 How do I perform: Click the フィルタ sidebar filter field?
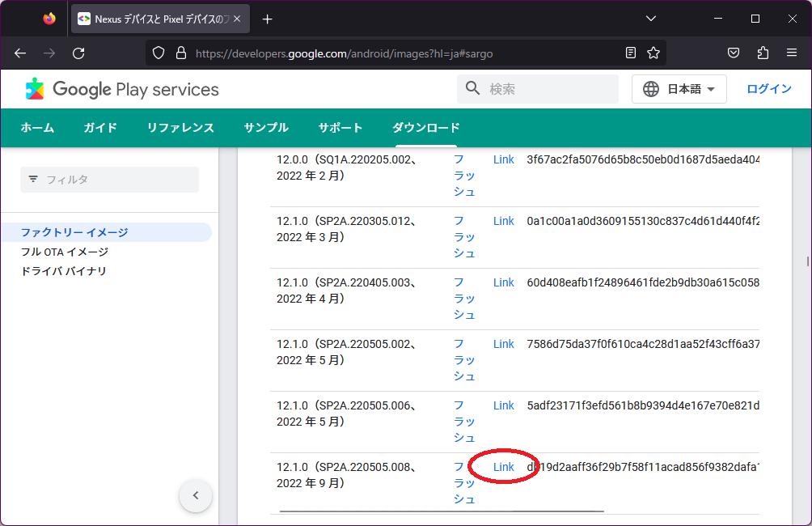click(x=109, y=180)
